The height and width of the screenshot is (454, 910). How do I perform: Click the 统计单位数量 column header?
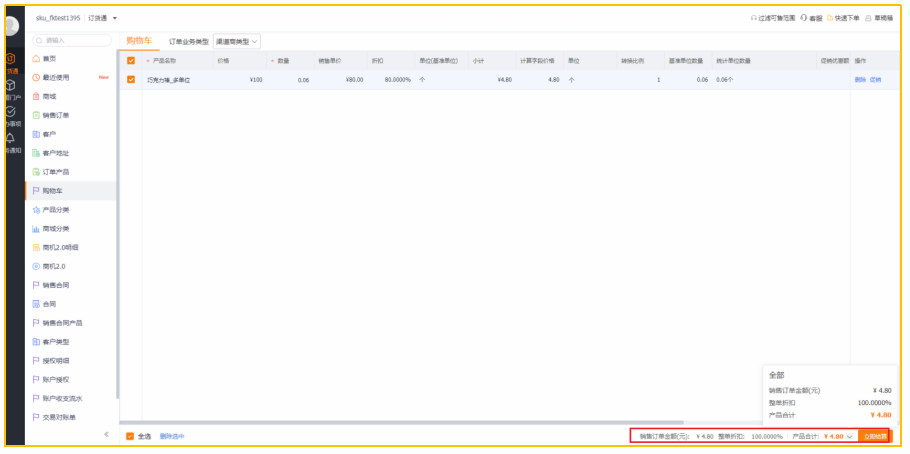pos(763,60)
